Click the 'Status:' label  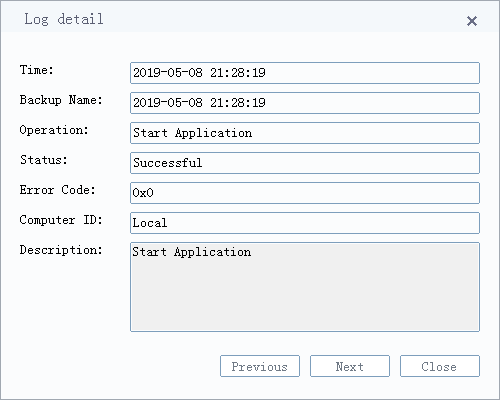(x=44, y=160)
